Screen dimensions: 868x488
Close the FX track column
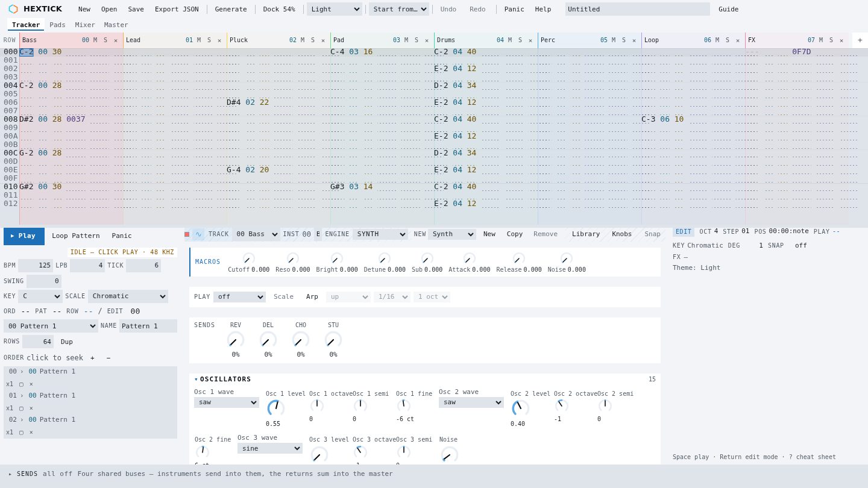pos(841,40)
